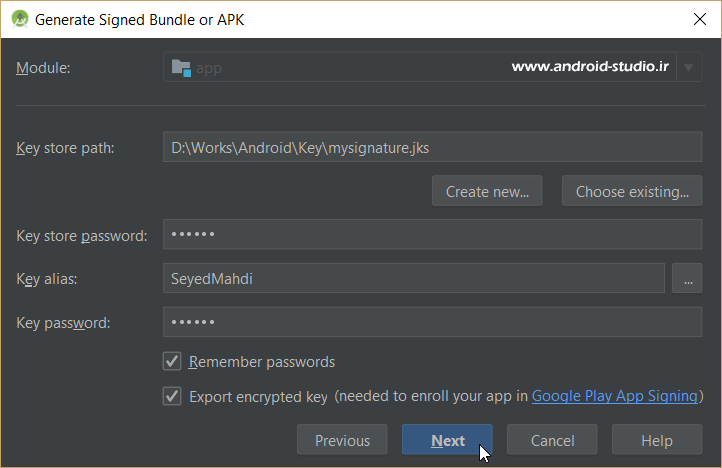Go back with the Previous button
Screen dimensions: 722x468
(342, 440)
